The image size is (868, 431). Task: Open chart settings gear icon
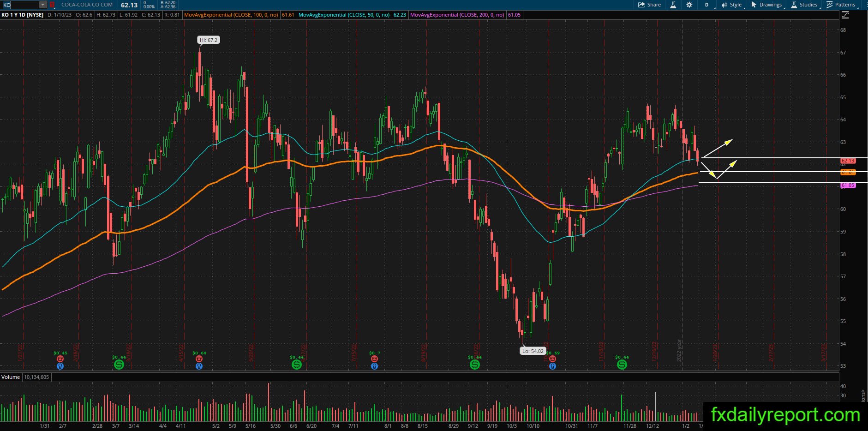click(689, 5)
